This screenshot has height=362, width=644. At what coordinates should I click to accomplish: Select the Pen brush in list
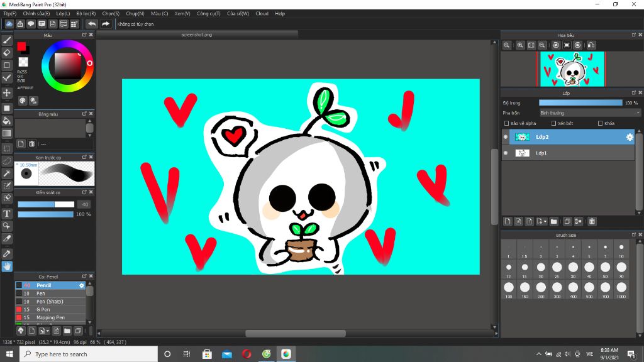[50, 293]
